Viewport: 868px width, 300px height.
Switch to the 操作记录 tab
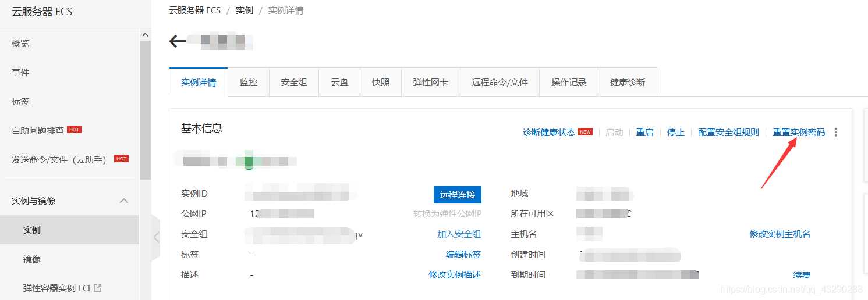pyautogui.click(x=569, y=82)
